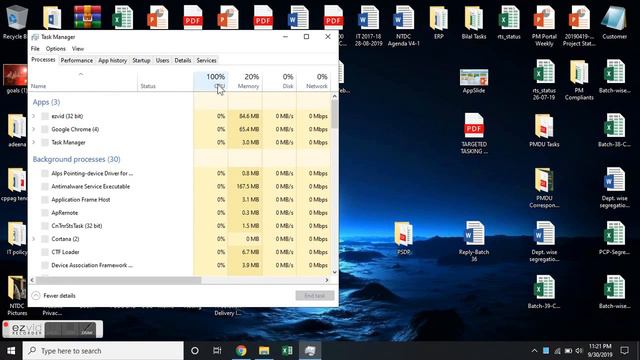
Task: Switch to the Services tab
Action: coord(206,60)
